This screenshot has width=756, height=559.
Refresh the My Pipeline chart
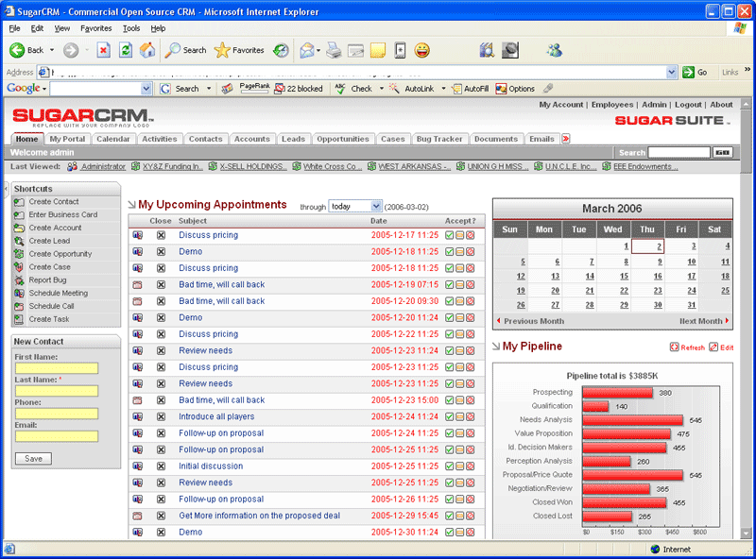click(688, 347)
